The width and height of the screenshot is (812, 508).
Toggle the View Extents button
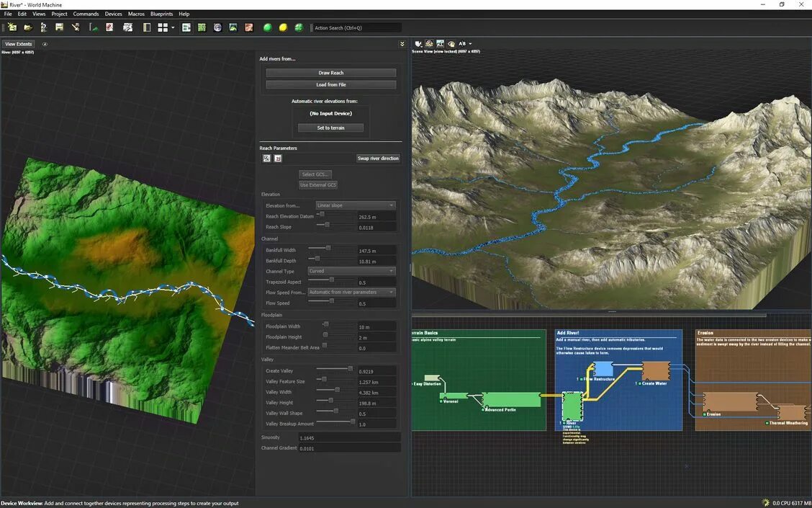tap(19, 44)
